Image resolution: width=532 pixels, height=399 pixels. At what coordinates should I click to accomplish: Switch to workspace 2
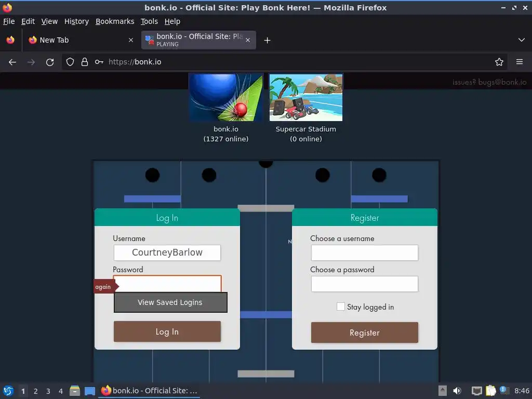point(36,391)
